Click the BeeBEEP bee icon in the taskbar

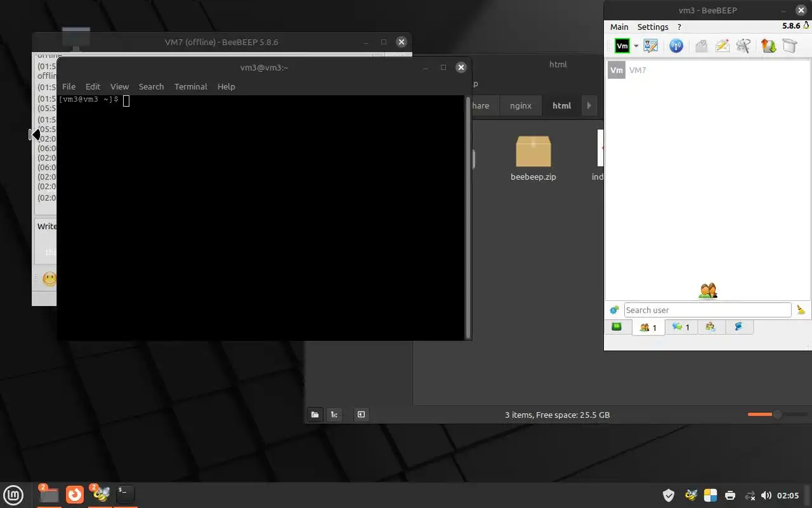click(100, 495)
